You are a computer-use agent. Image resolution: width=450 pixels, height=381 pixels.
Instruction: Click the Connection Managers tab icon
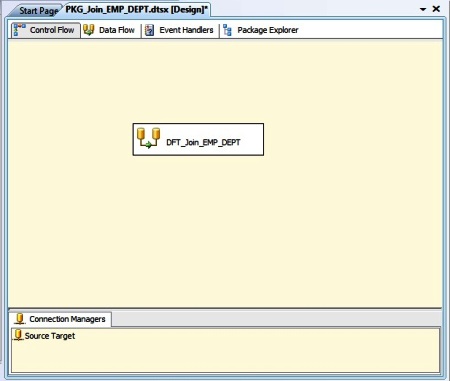click(x=20, y=319)
